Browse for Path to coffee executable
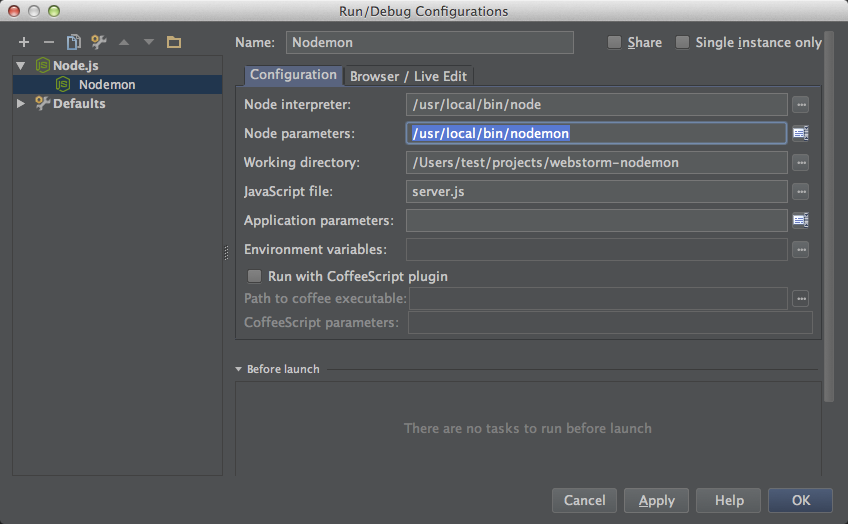Screen dimensions: 848x524 800,299
